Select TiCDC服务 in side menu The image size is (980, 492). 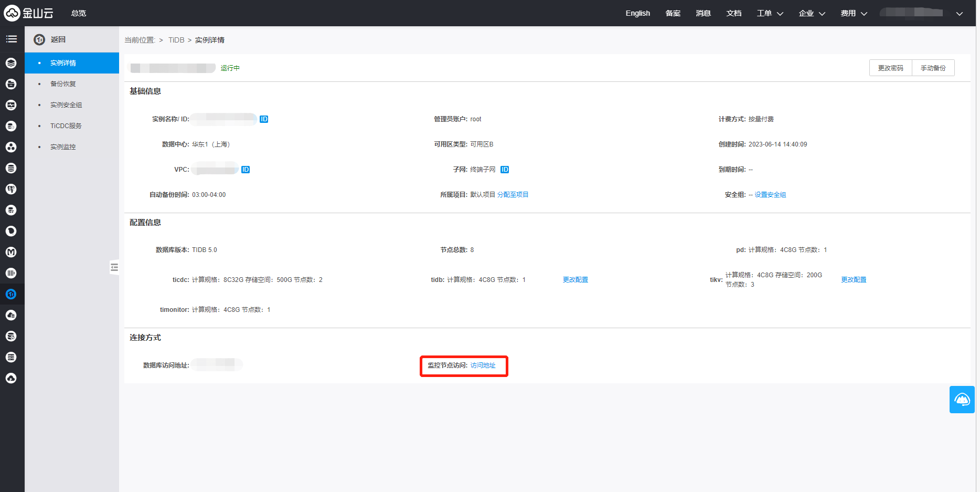coord(66,126)
